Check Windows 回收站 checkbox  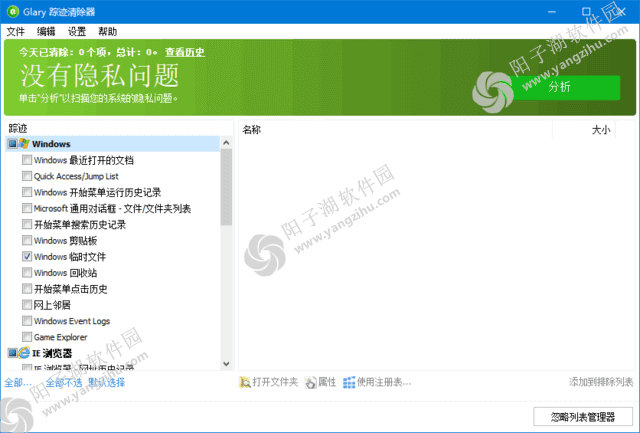pos(27,273)
